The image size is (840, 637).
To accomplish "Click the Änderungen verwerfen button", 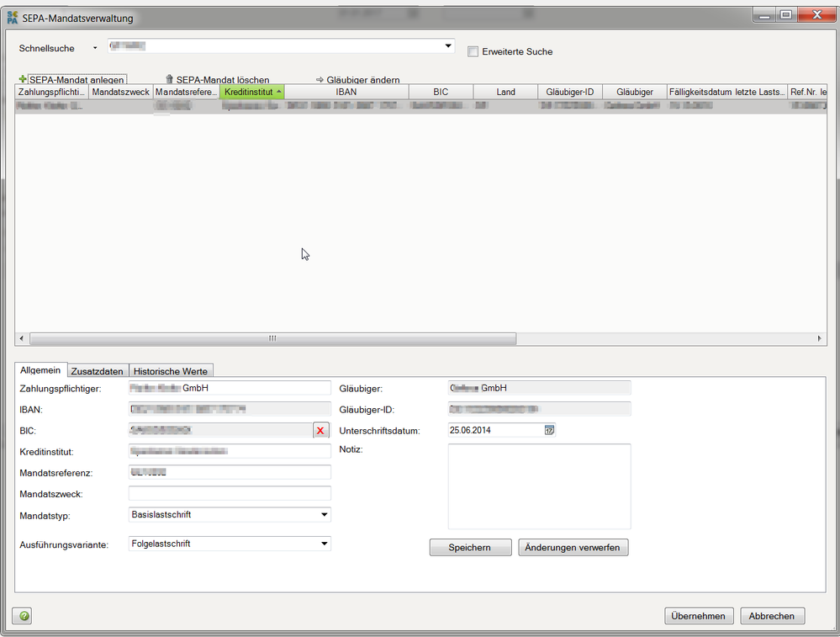I will tap(573, 548).
